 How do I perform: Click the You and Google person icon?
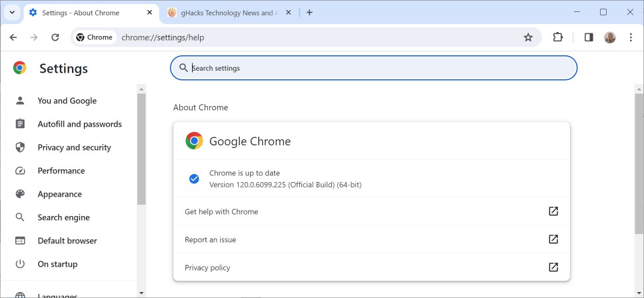coord(20,101)
